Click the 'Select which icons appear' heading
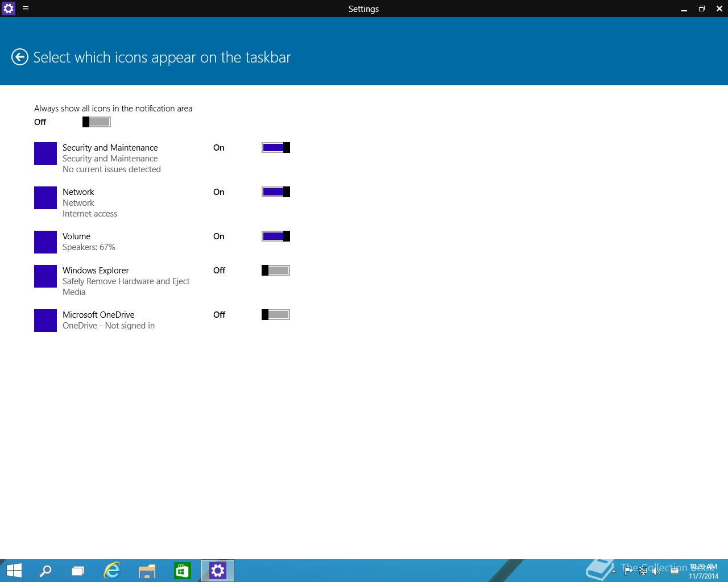 (x=162, y=57)
